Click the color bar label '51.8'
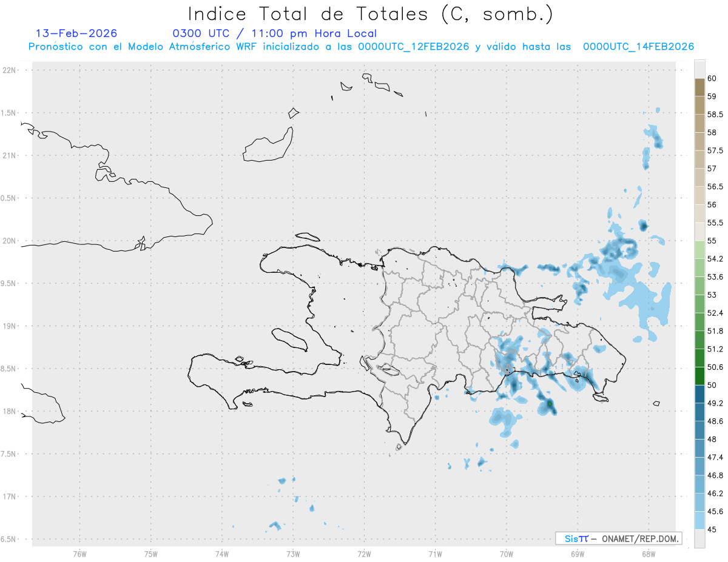Image resolution: width=728 pixels, height=562 pixels. [x=715, y=331]
